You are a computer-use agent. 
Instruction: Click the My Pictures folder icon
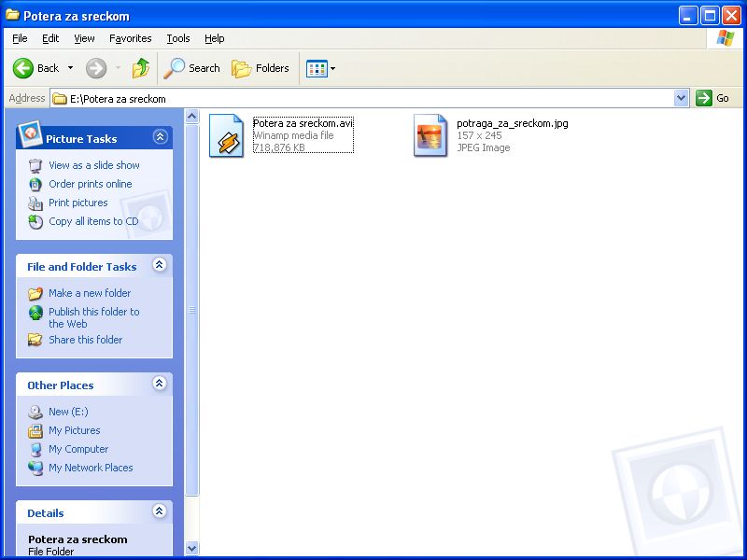coord(35,430)
